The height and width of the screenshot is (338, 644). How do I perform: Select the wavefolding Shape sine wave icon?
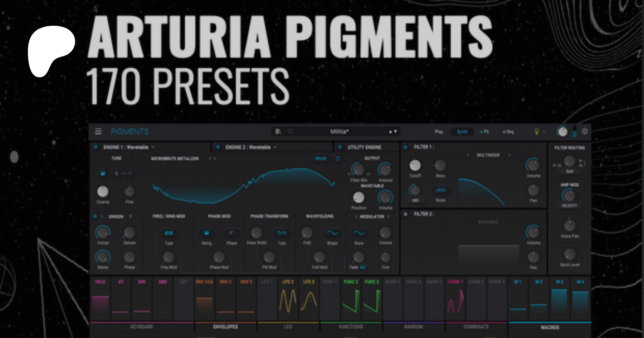pyautogui.click(x=332, y=233)
